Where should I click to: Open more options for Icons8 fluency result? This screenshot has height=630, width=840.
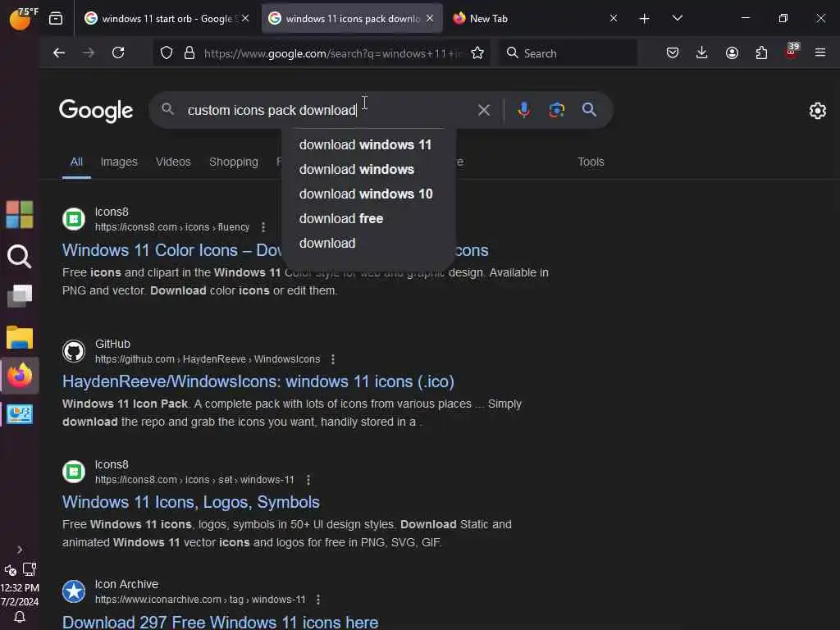[263, 227]
